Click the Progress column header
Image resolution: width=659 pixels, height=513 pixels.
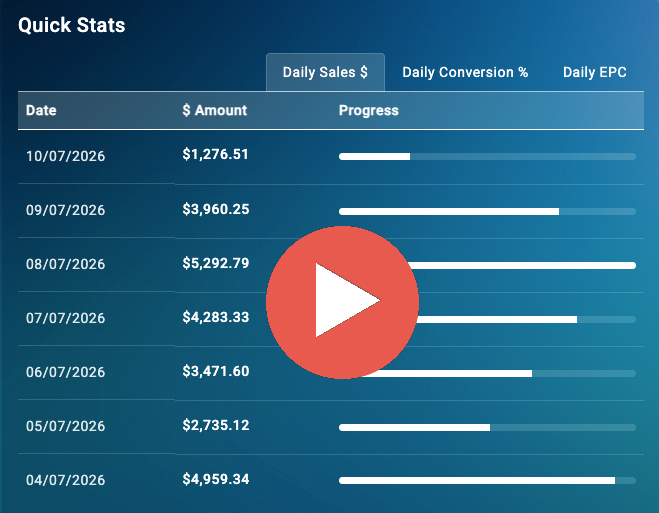pyautogui.click(x=369, y=110)
